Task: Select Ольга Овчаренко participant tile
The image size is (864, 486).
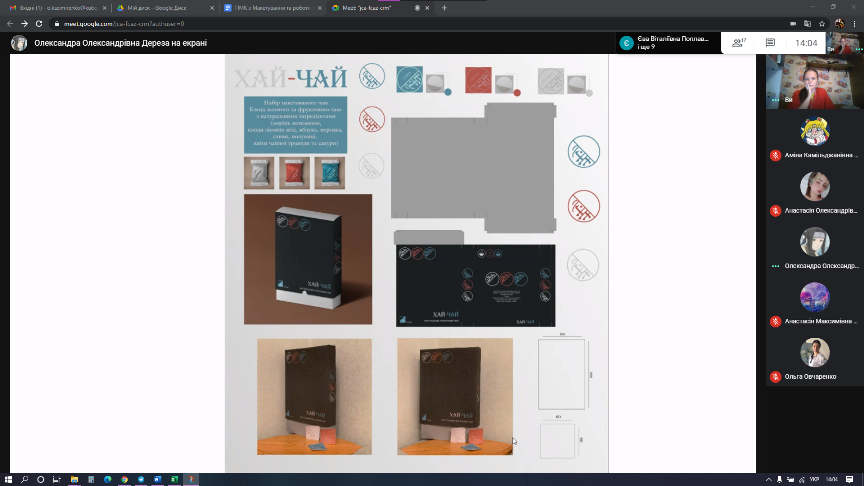Action: (x=815, y=360)
